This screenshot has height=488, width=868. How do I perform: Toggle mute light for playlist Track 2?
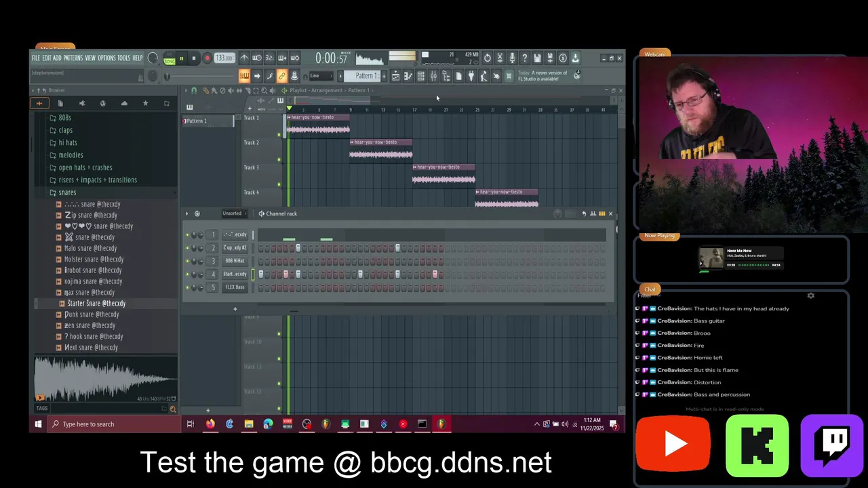pyautogui.click(x=279, y=160)
